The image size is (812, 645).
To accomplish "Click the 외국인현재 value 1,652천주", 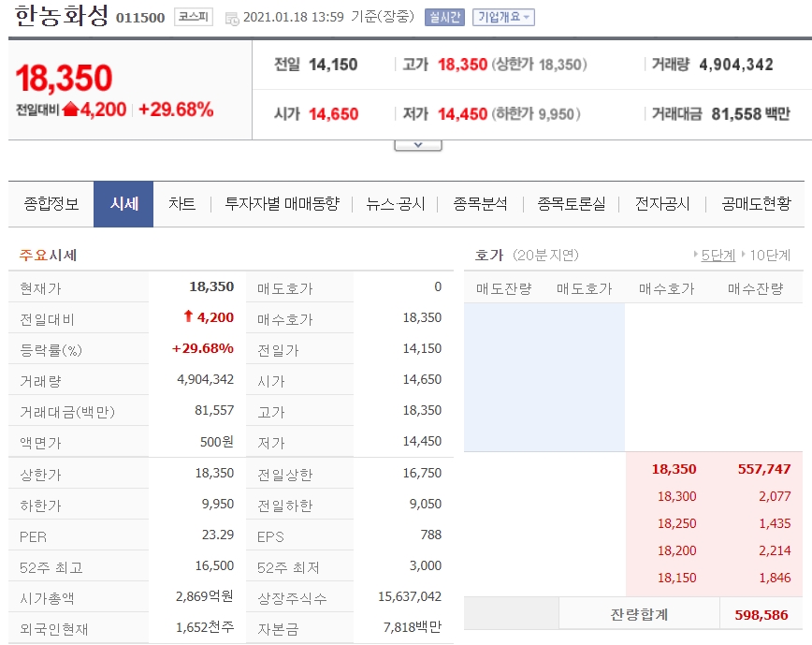I will pos(205,627).
